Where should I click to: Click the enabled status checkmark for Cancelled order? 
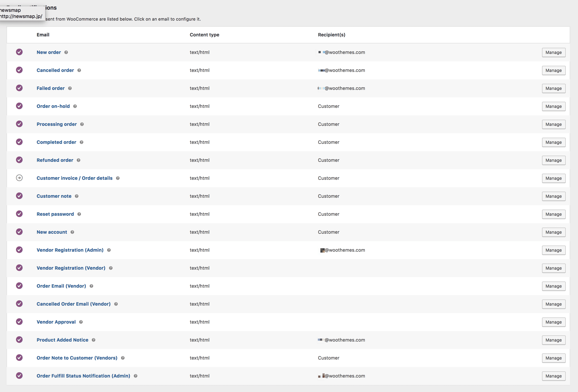tap(19, 70)
